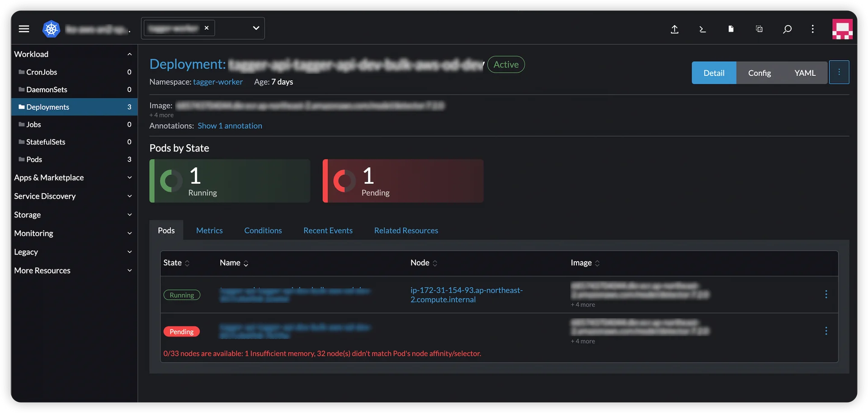Open the user avatar menu
This screenshot has height=413, width=868.
[x=843, y=29]
